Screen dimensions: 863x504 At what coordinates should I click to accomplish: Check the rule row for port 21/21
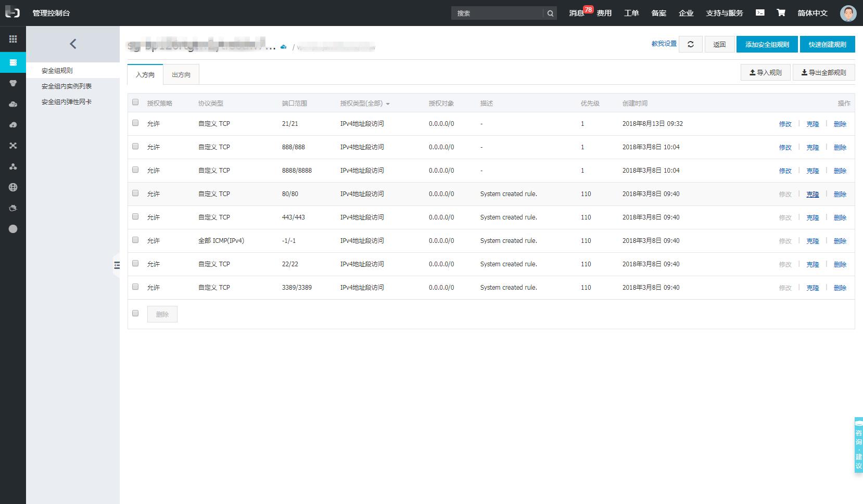click(x=135, y=123)
